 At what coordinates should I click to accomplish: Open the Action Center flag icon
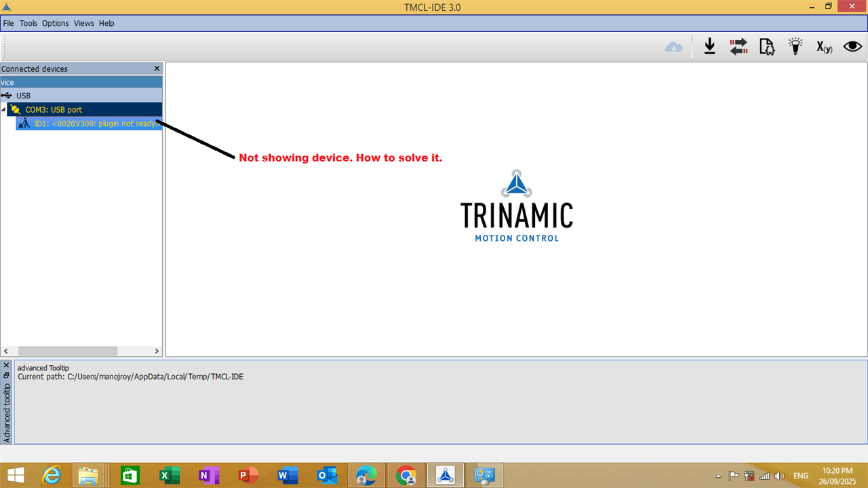click(x=734, y=476)
